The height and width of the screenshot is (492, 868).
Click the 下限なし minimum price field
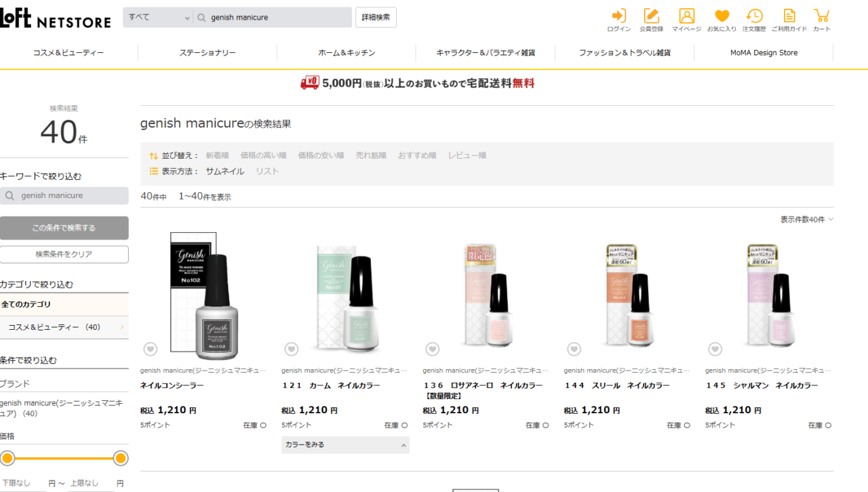tap(22, 483)
